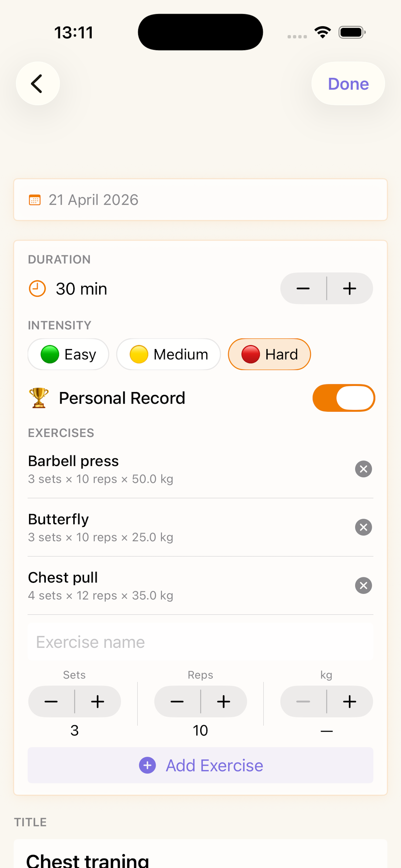
Task: Select Easy intensity
Action: click(68, 354)
